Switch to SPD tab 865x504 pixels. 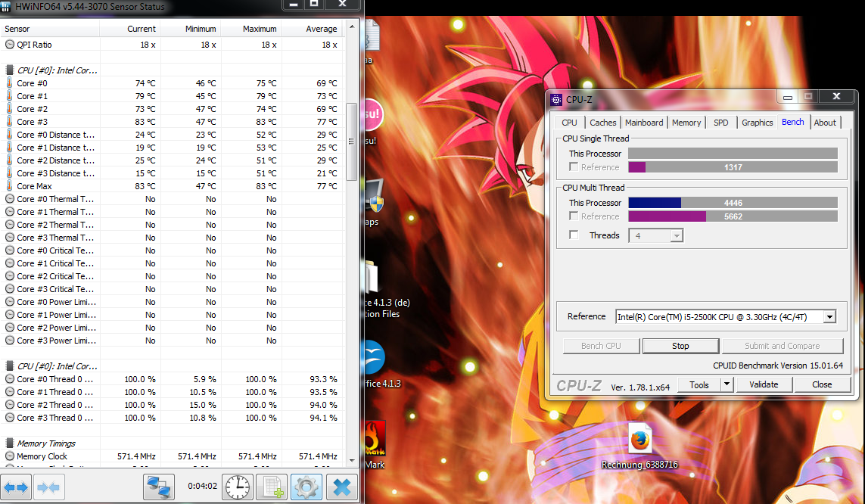tap(720, 123)
